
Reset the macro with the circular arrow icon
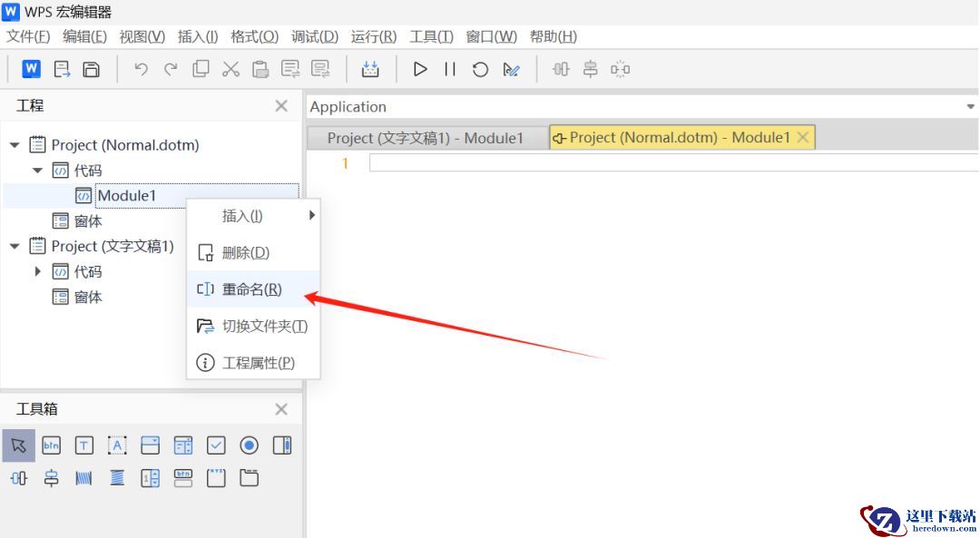click(480, 69)
